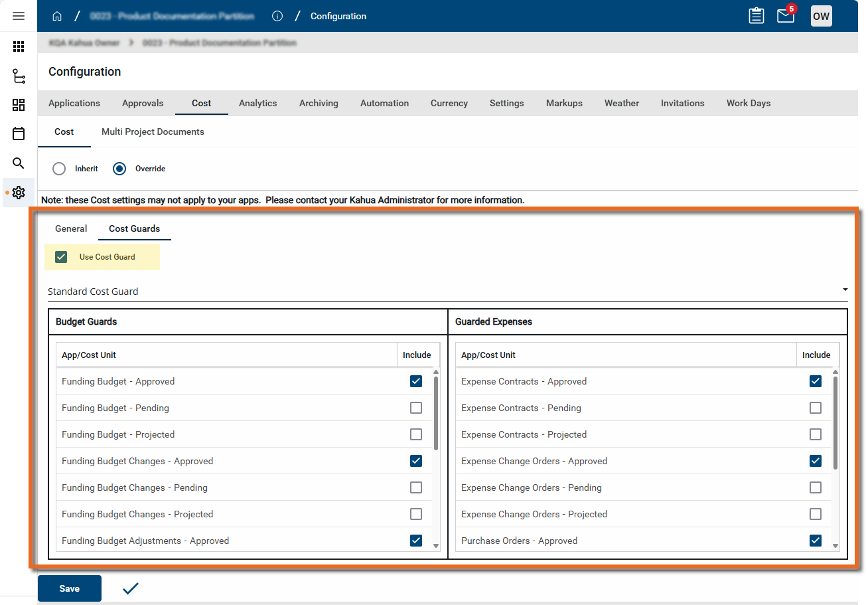
Task: Open the apps grid icon
Action: (19, 46)
